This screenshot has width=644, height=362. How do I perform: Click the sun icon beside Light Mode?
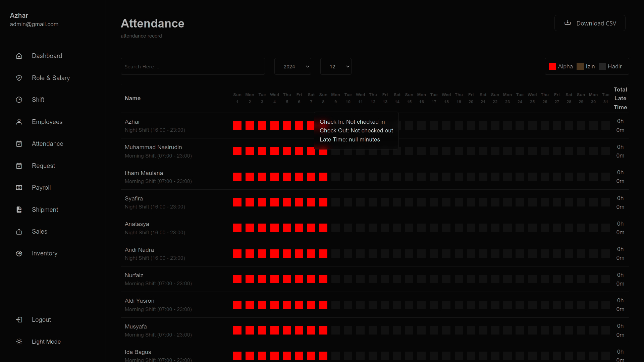click(19, 342)
